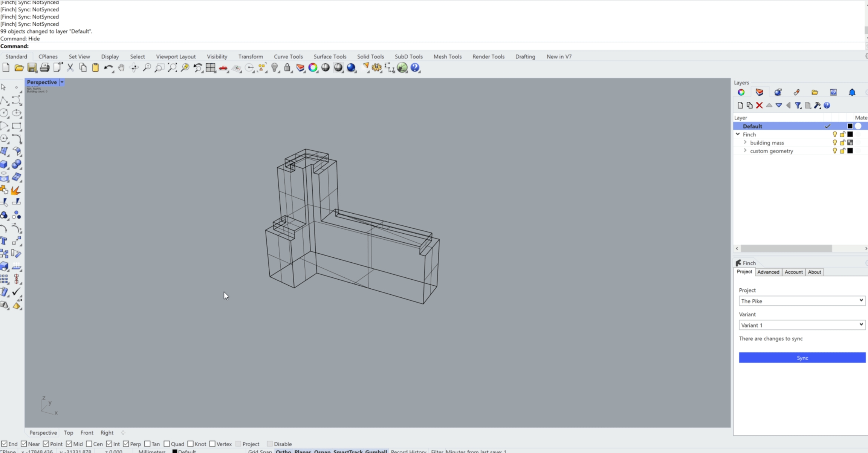Viewport: 868px width, 453px height.
Task: Click the Save file icon
Action: [x=32, y=68]
